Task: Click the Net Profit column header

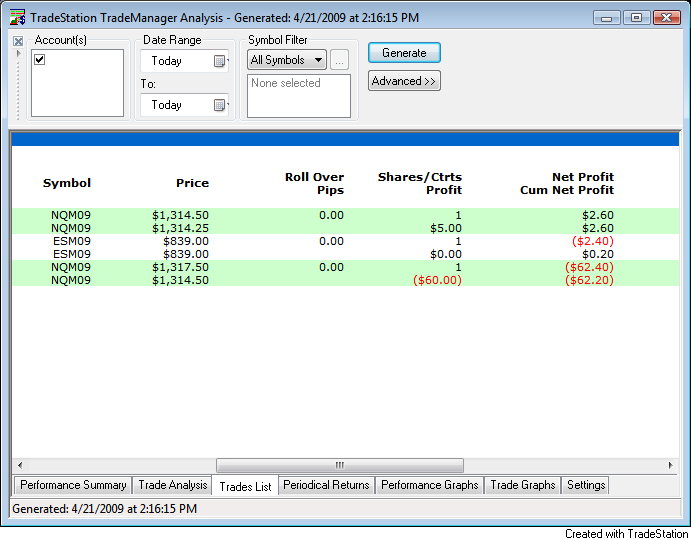Action: (x=567, y=183)
